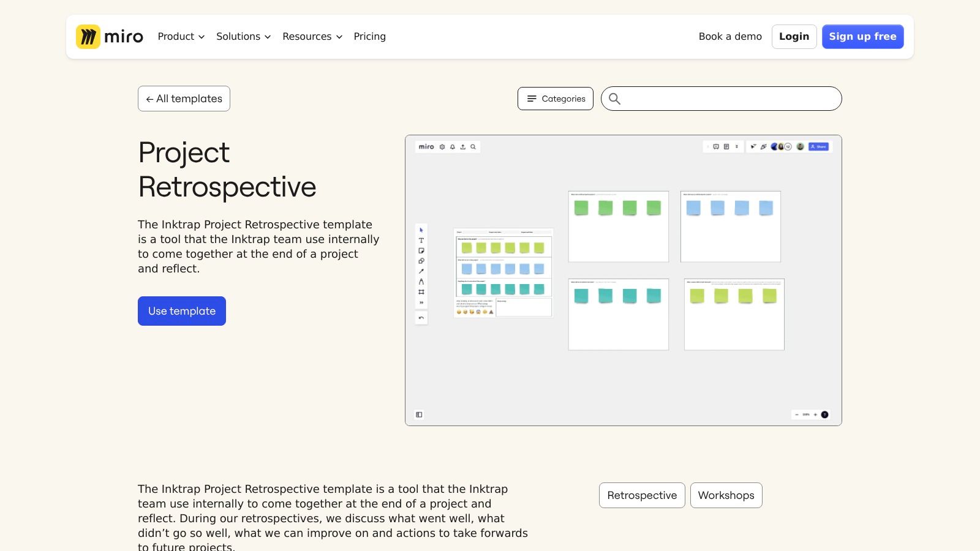This screenshot has width=980, height=551.
Task: Open board settings gear in preview
Action: tap(442, 147)
